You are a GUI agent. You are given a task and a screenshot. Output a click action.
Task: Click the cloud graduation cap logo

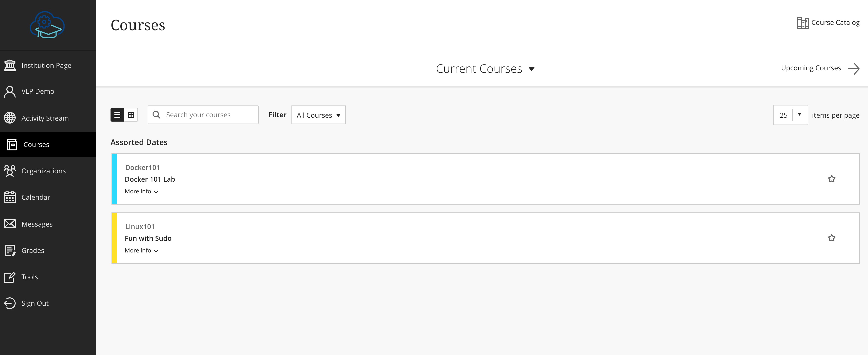coord(47,25)
